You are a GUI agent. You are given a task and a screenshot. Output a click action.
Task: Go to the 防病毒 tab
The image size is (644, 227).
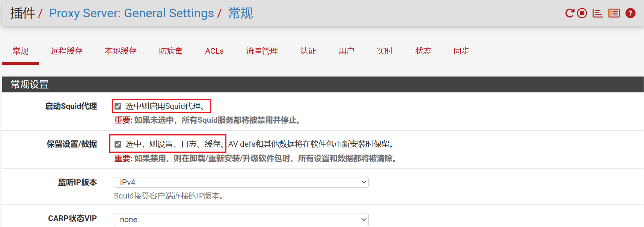click(170, 51)
